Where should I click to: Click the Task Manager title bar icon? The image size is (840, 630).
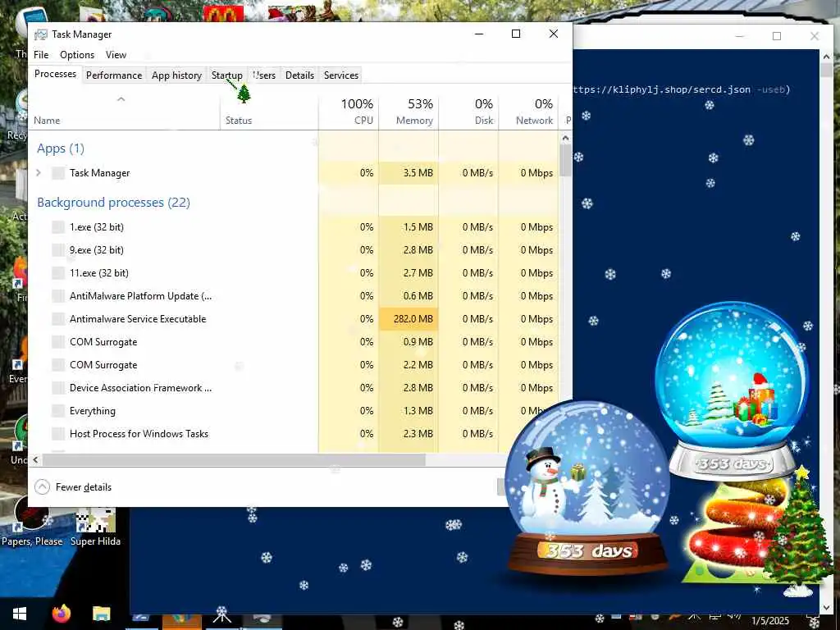coord(41,34)
